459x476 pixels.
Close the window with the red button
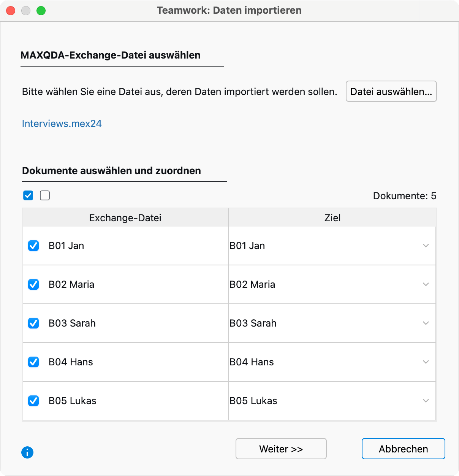11,11
